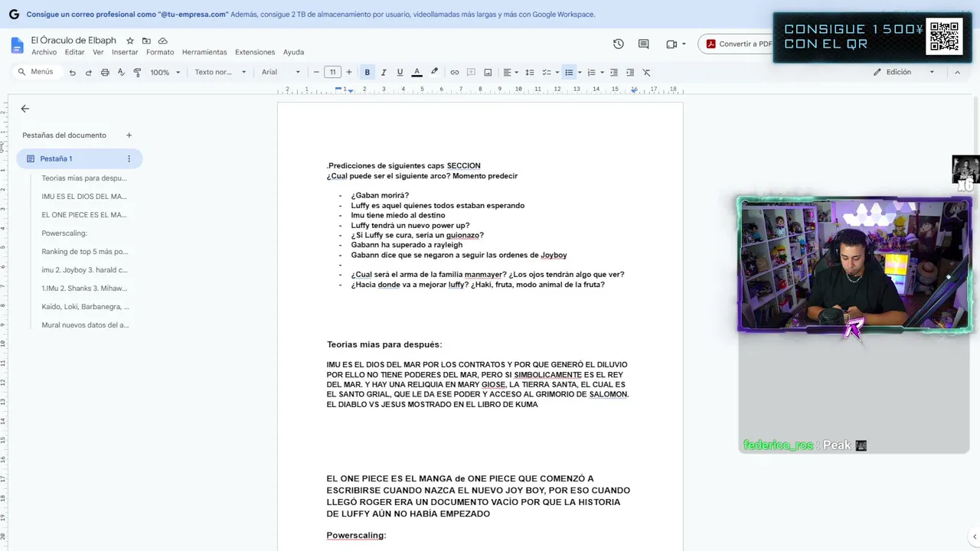
Task: Open the Archivo menu
Action: (x=44, y=53)
